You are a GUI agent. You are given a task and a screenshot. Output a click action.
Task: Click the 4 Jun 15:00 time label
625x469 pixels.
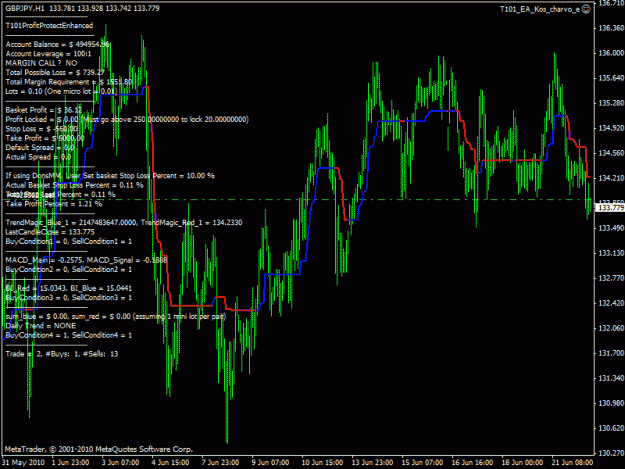(171, 463)
